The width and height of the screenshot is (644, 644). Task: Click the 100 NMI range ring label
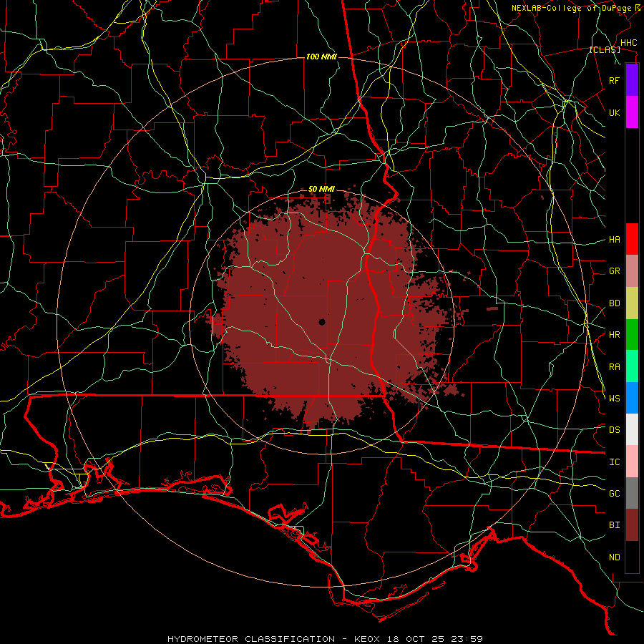[x=321, y=57]
